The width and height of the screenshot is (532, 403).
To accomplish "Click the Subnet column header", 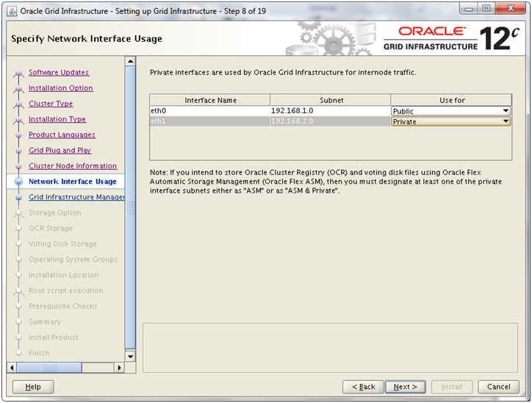I will coord(331,100).
